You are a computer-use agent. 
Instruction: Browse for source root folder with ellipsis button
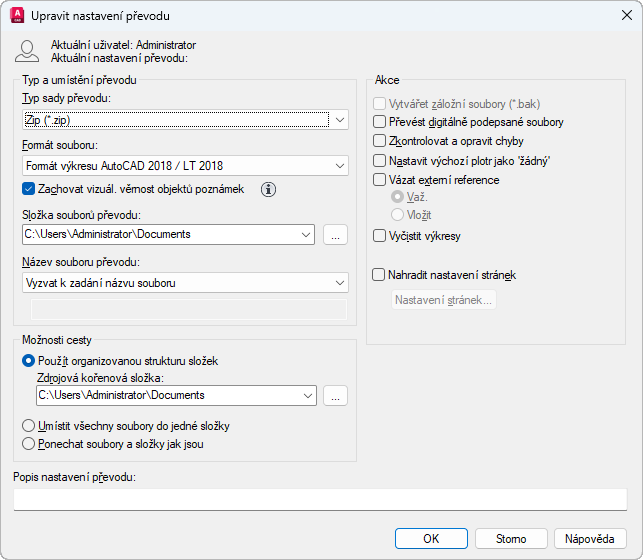click(335, 396)
